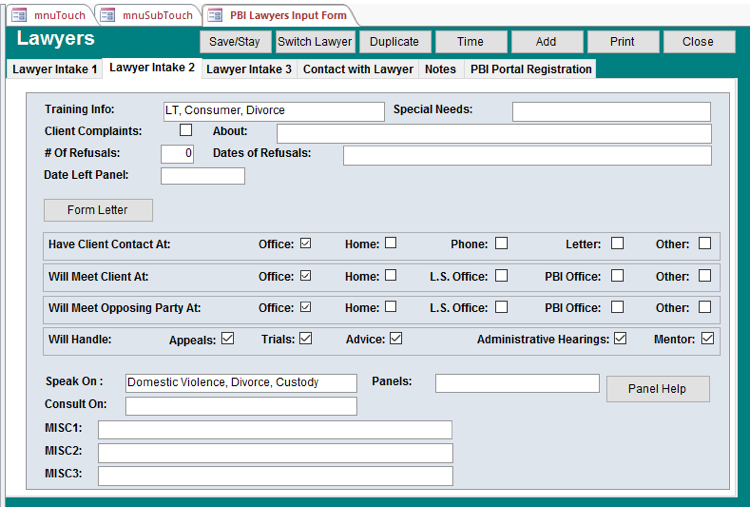This screenshot has height=507, width=750.
Task: Uncheck the Appeals checkbox in Will Handle
Action: click(228, 339)
